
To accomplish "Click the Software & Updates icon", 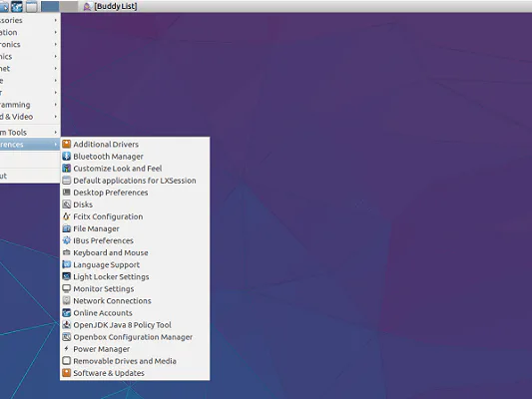I will point(67,373).
